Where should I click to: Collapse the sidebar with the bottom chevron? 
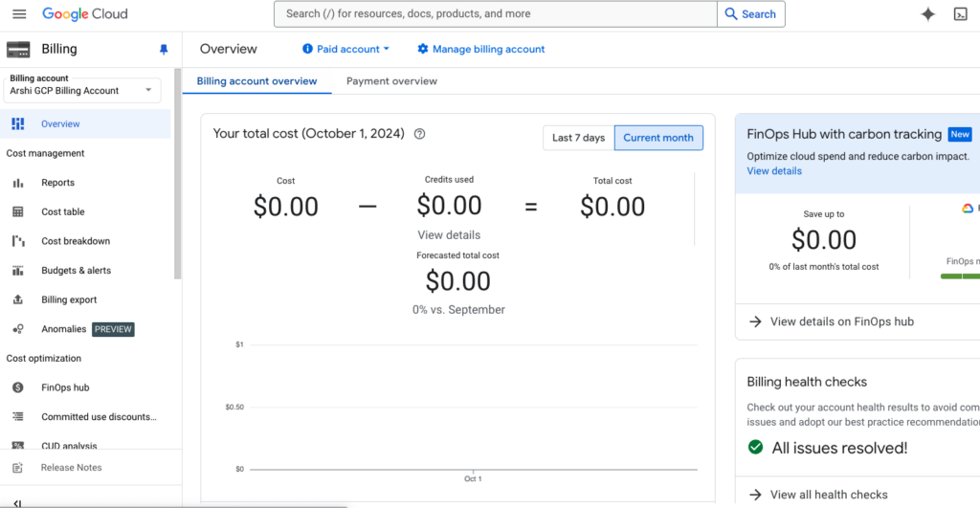17,503
